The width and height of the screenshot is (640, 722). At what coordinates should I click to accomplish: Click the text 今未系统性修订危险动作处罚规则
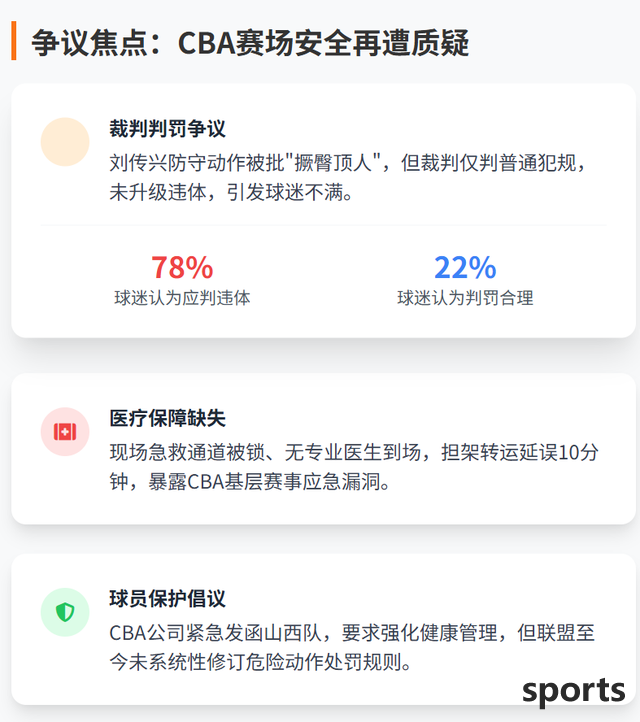pos(260,663)
